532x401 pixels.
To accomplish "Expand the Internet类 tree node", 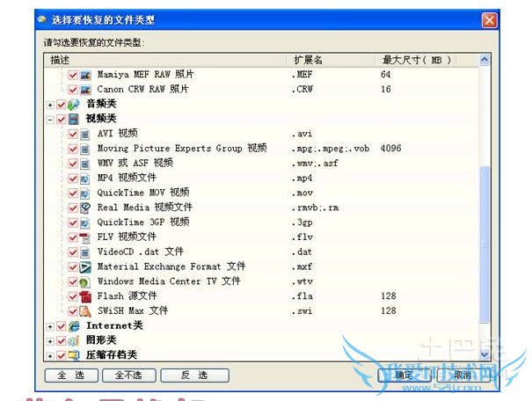I will [50, 327].
